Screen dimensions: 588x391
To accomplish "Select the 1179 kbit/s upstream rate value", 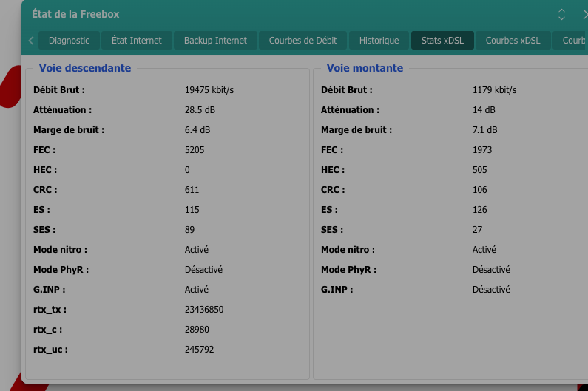I will tap(494, 90).
